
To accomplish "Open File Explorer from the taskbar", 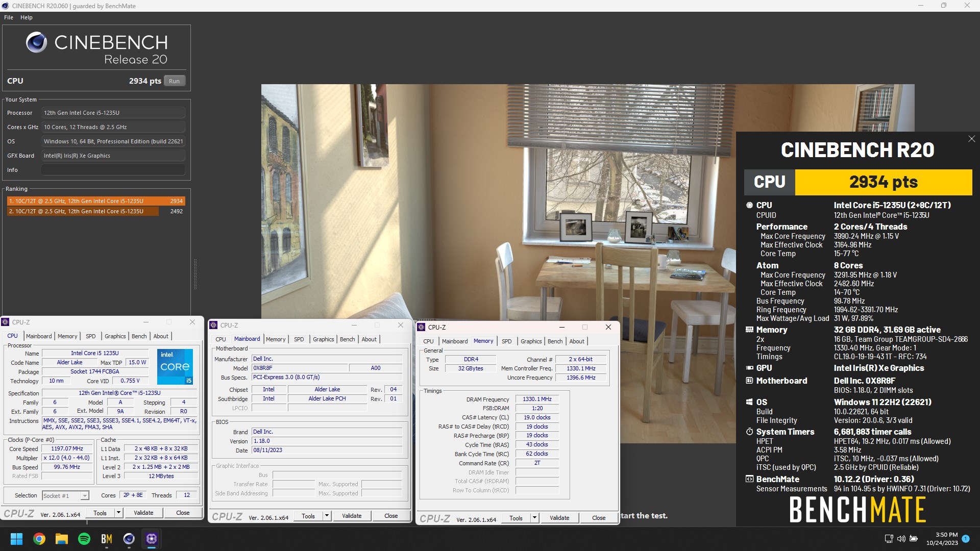I will 62,539.
